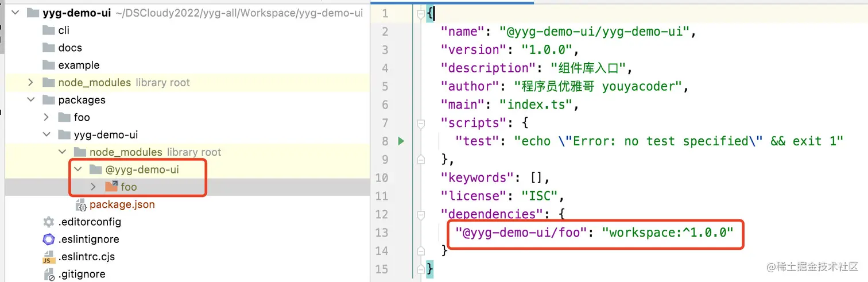Click the docs folder icon

(49, 48)
